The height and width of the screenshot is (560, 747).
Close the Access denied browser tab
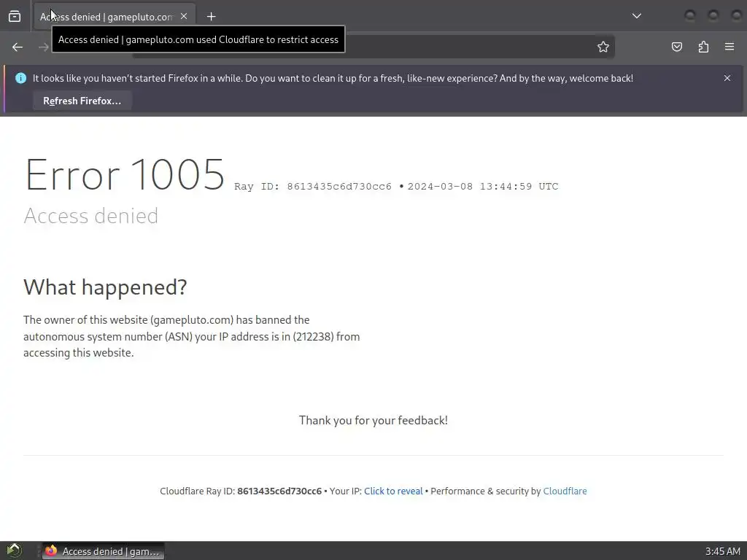[x=184, y=17]
